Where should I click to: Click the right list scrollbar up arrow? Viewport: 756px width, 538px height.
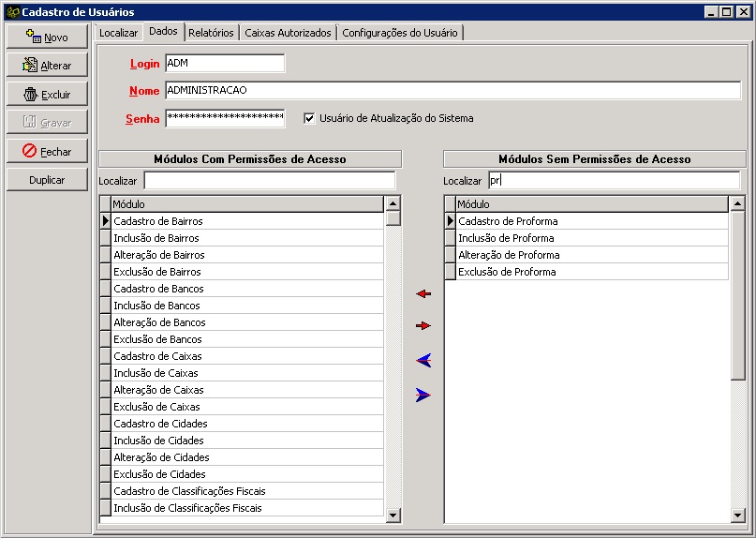[x=737, y=203]
